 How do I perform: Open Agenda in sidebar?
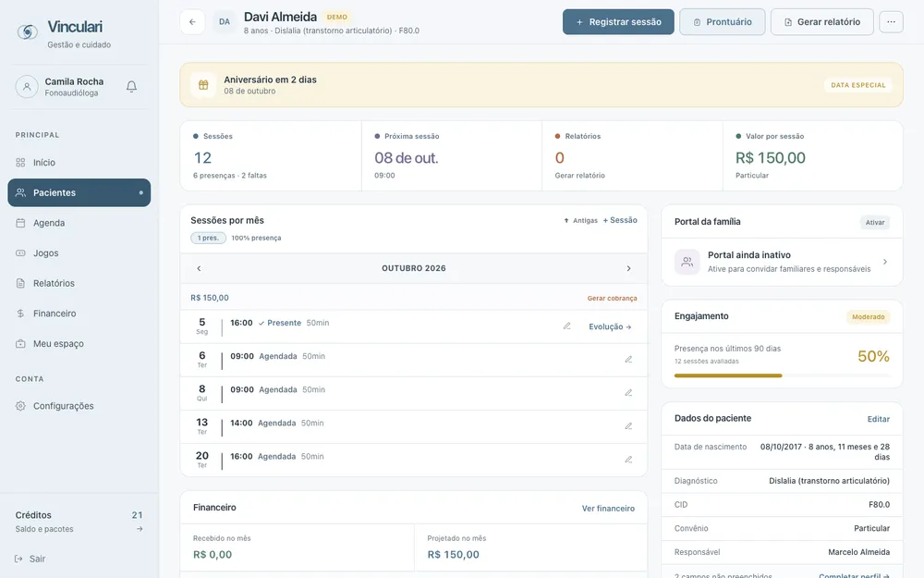point(79,223)
